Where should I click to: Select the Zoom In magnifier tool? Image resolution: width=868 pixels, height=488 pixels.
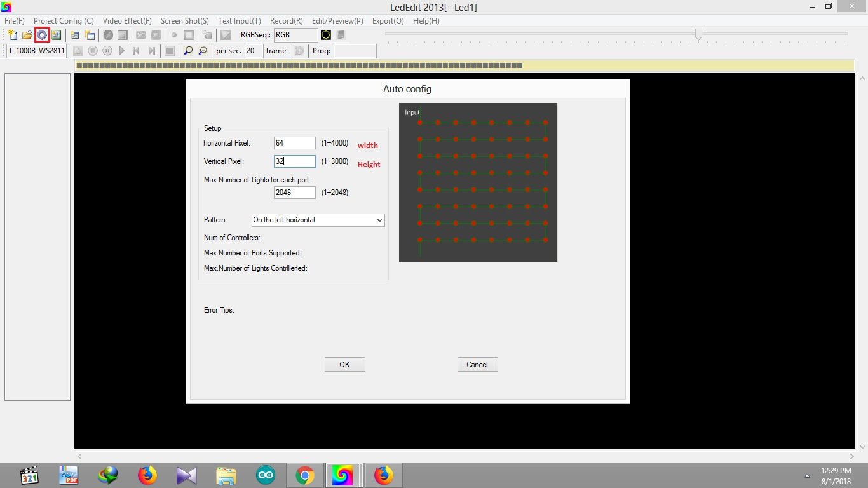coord(188,50)
